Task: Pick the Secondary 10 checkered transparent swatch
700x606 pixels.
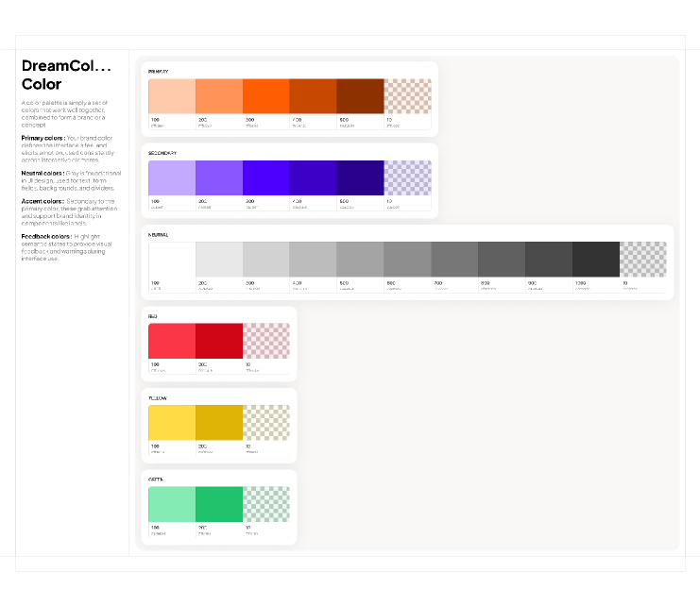Action: (407, 177)
